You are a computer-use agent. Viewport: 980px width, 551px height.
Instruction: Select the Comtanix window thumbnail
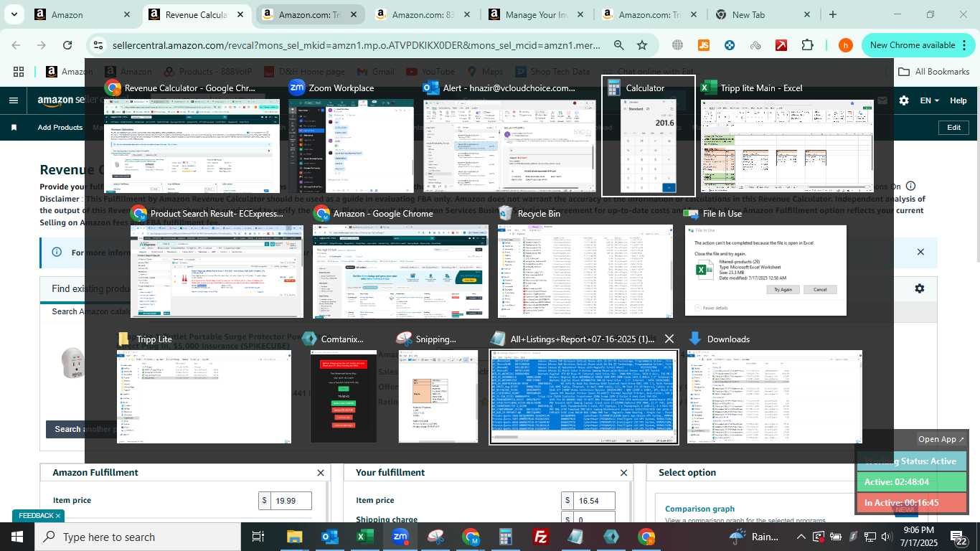click(343, 387)
